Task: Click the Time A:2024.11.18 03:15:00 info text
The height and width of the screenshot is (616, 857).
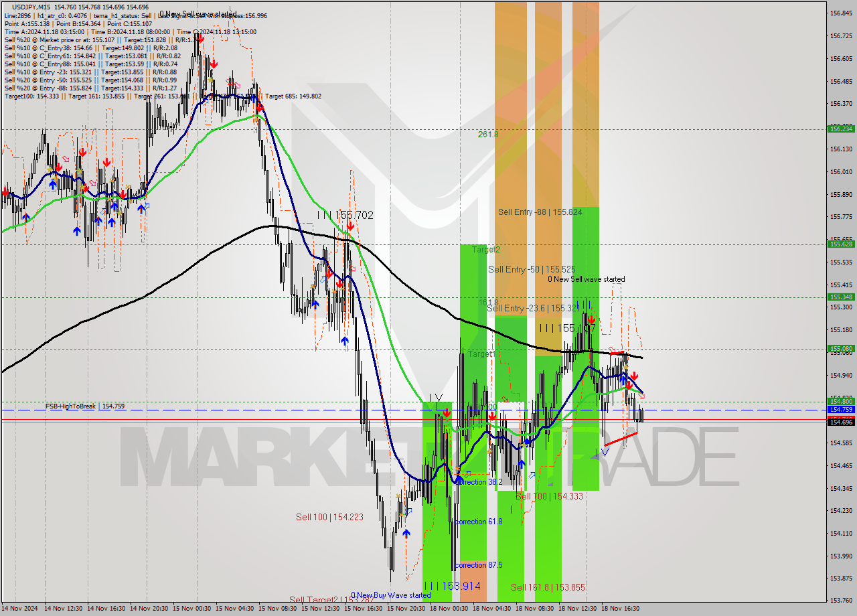Action: point(44,31)
